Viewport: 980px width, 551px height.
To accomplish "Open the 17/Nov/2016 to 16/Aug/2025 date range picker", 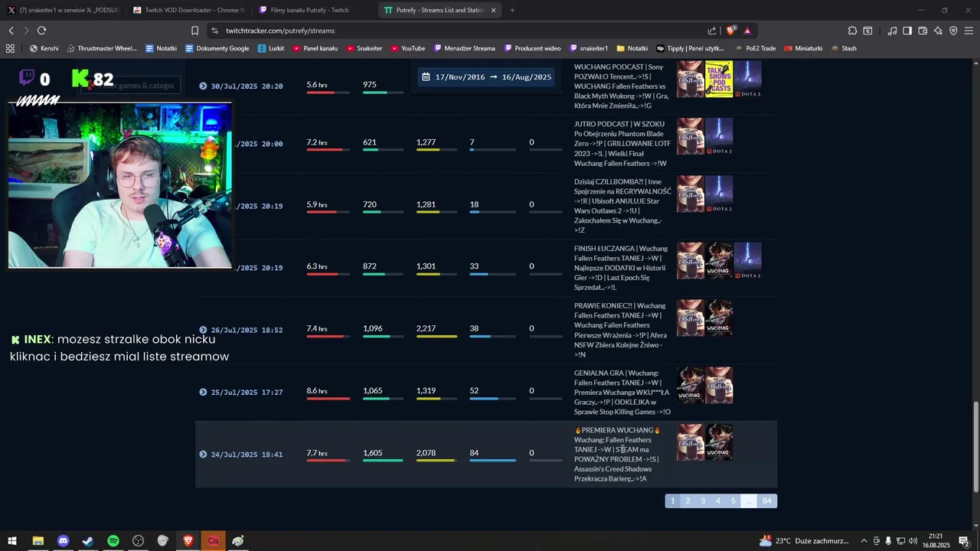I will coord(486,77).
